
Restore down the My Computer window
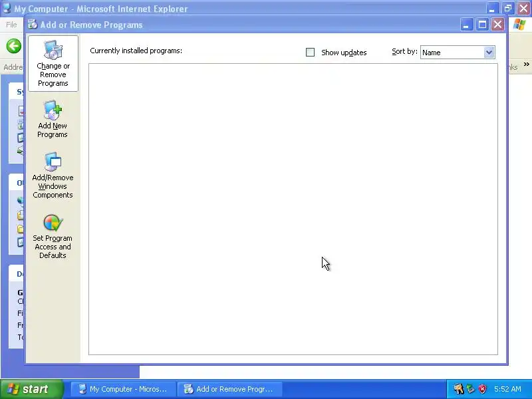[x=508, y=8]
